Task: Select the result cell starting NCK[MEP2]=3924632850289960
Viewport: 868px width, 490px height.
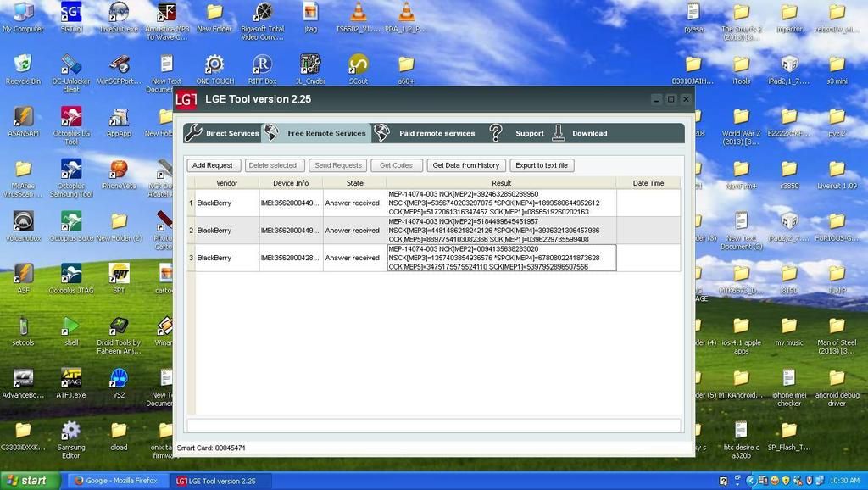Action: 502,203
